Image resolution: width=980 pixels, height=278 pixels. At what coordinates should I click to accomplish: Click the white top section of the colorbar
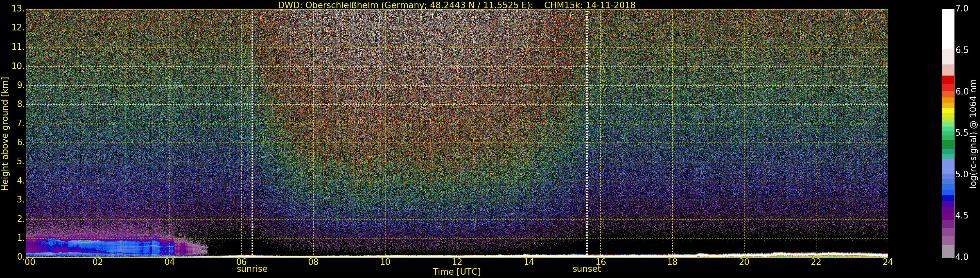tap(948, 28)
